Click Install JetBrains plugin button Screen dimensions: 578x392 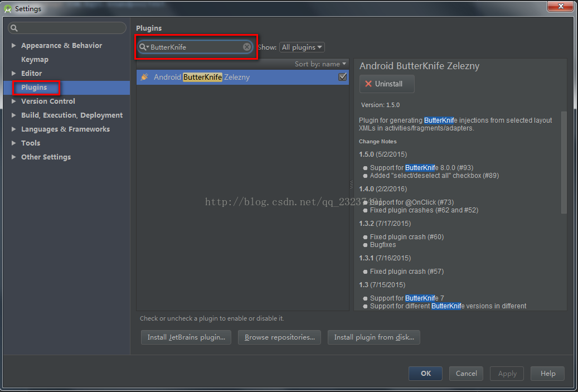186,337
